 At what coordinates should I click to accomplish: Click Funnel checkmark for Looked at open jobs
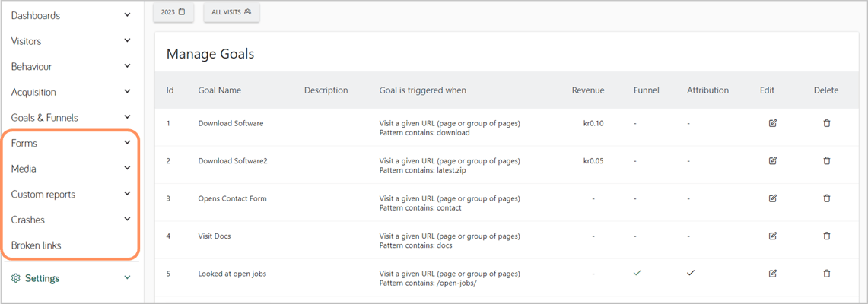(637, 273)
